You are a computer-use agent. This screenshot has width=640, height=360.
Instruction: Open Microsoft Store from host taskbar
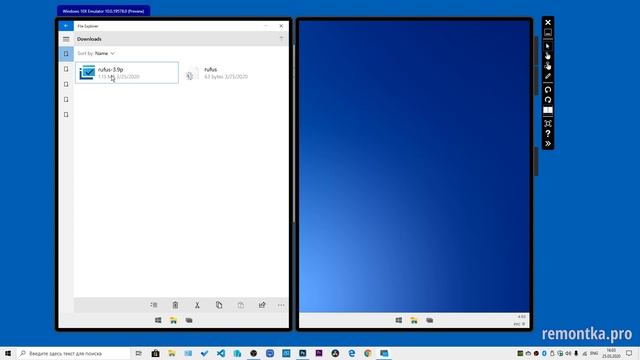click(156, 353)
